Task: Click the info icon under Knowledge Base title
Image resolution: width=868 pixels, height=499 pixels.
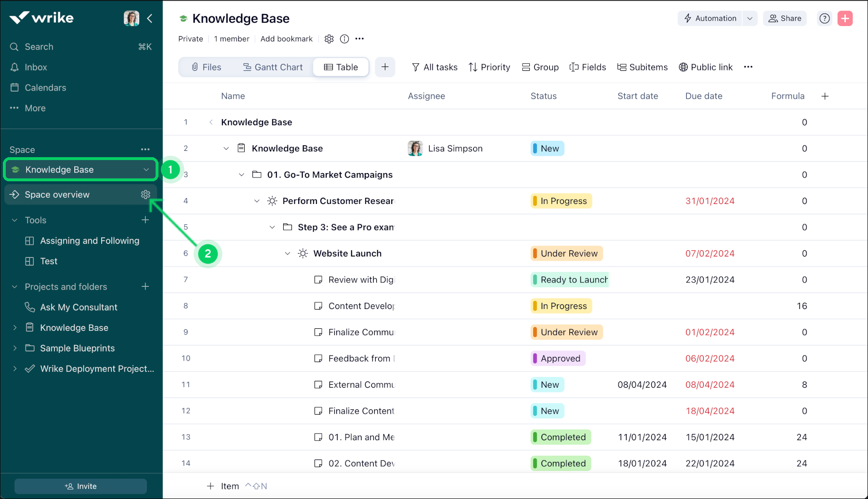Action: 344,39
